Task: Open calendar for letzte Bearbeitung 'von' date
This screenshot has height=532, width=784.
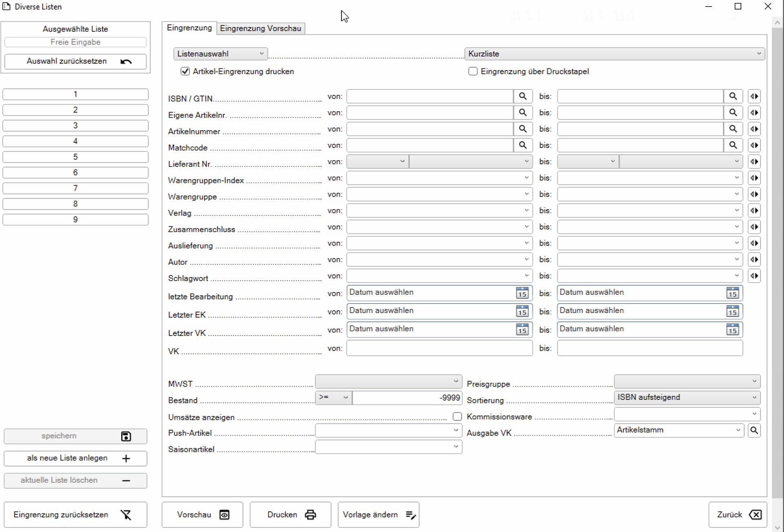Action: click(522, 293)
